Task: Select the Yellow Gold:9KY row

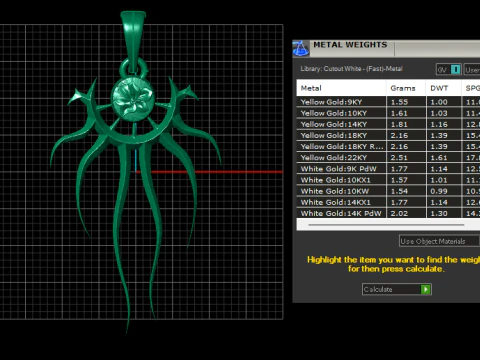Action: (388, 102)
